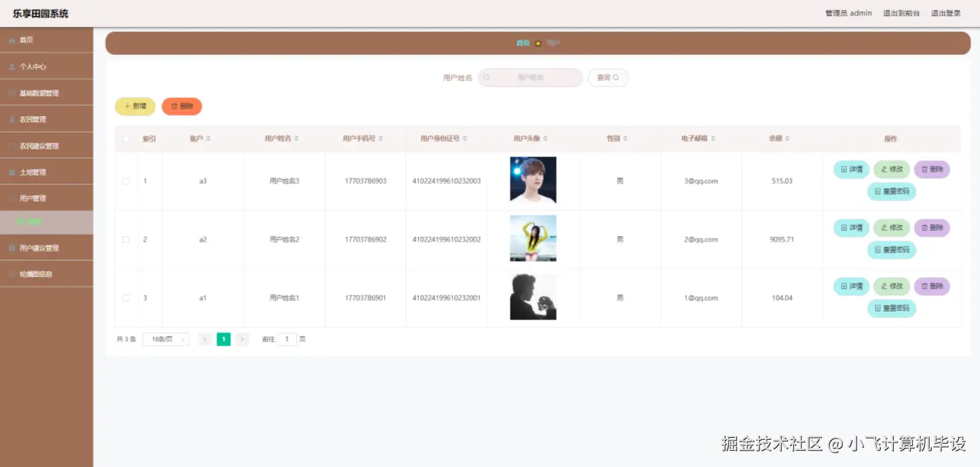Click the 个人中心 person icon
Viewport: 980px width, 467px height.
pyautogui.click(x=12, y=67)
